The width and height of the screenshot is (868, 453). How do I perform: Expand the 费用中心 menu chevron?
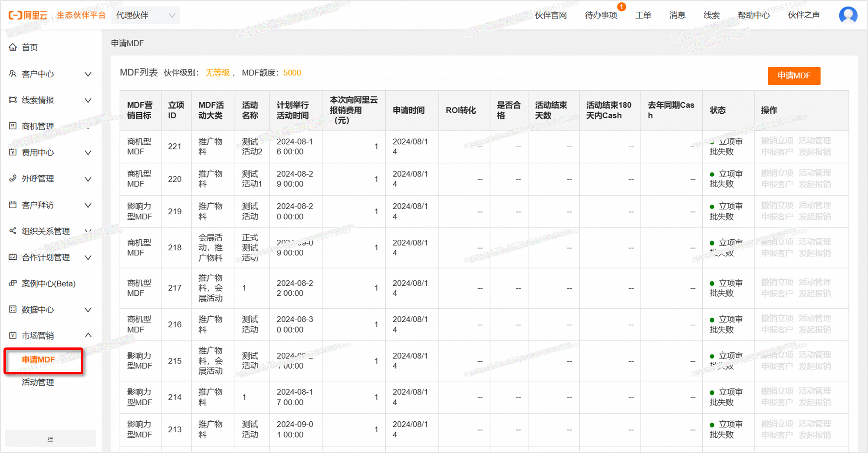pos(88,152)
